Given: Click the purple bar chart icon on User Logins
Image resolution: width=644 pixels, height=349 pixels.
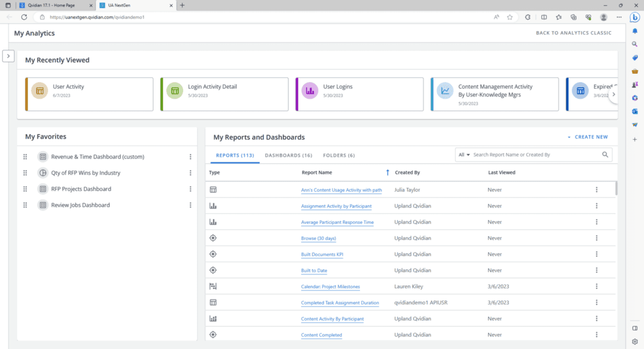Looking at the screenshot, I should point(310,91).
